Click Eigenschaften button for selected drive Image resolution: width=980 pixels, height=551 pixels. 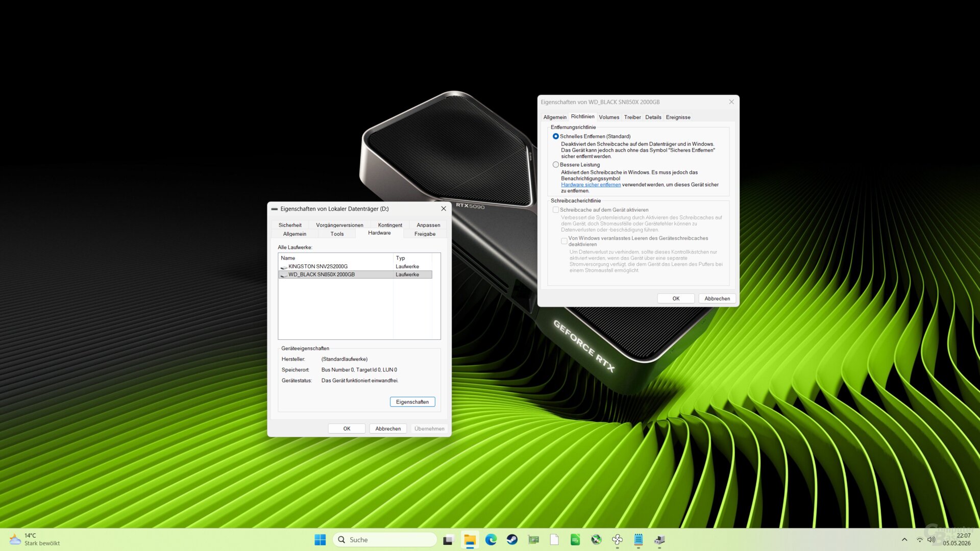click(412, 402)
